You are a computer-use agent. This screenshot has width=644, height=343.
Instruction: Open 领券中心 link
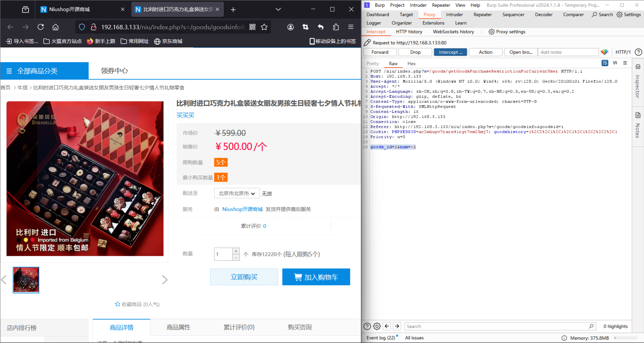114,71
